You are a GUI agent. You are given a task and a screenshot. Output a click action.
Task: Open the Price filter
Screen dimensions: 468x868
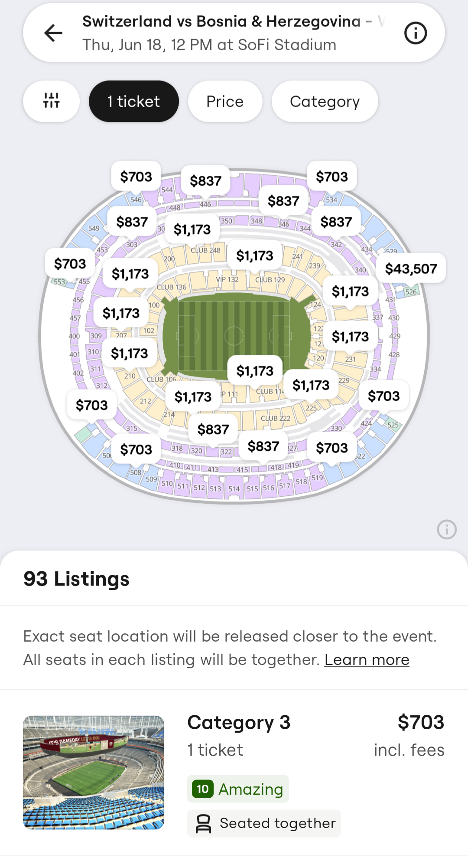(x=225, y=101)
